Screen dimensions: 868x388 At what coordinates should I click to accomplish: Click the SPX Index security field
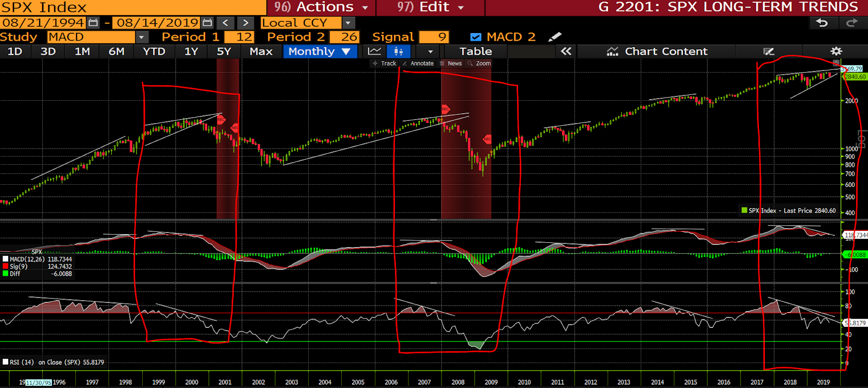[133, 7]
